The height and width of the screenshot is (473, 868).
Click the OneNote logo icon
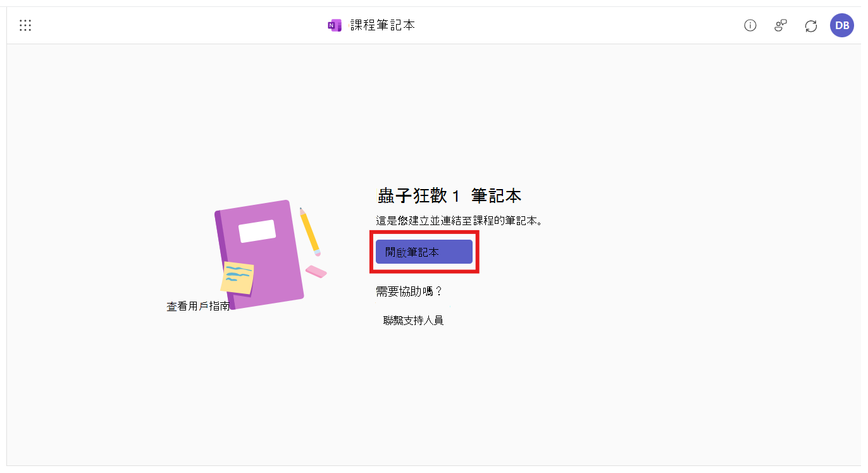[335, 25]
